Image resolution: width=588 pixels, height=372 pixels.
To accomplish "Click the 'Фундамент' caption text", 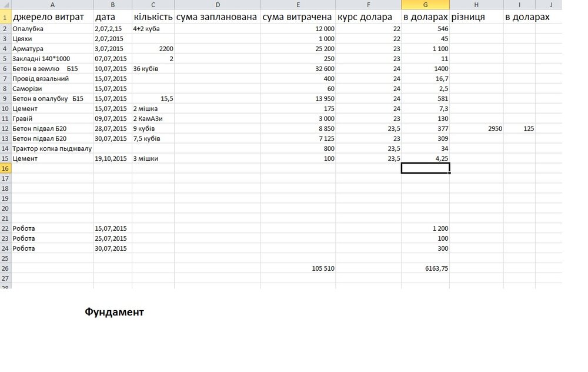I will (115, 312).
